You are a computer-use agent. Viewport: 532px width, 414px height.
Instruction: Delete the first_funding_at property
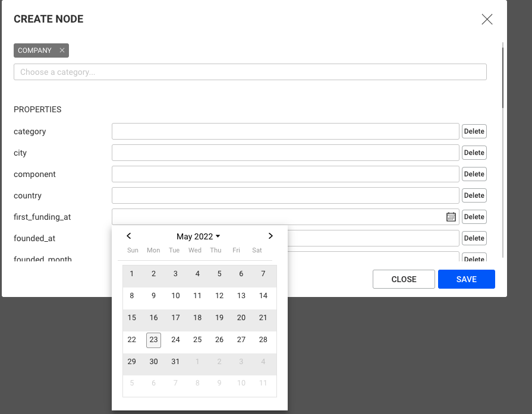(474, 217)
